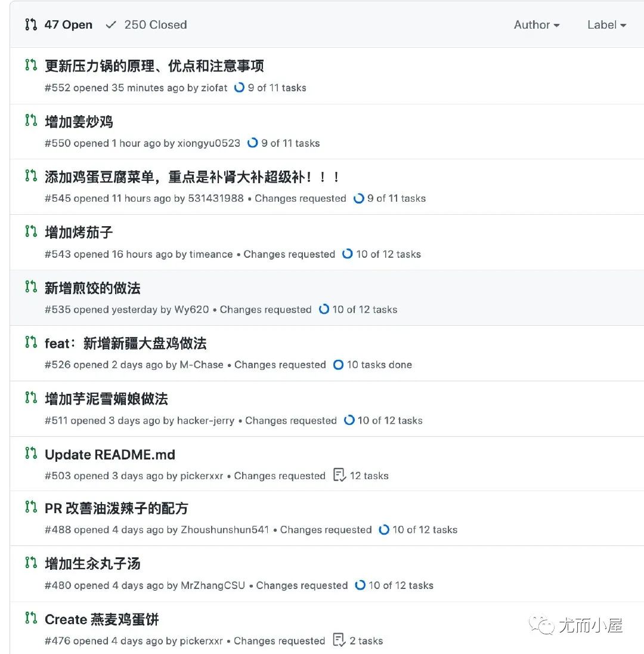
Task: Click task progress circle for #480
Action: [360, 585]
